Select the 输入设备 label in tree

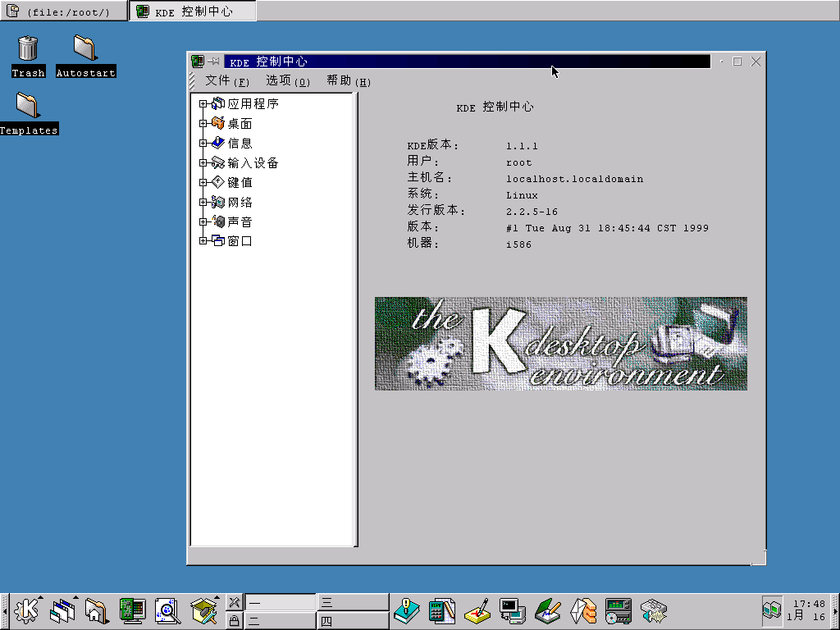pos(253,163)
